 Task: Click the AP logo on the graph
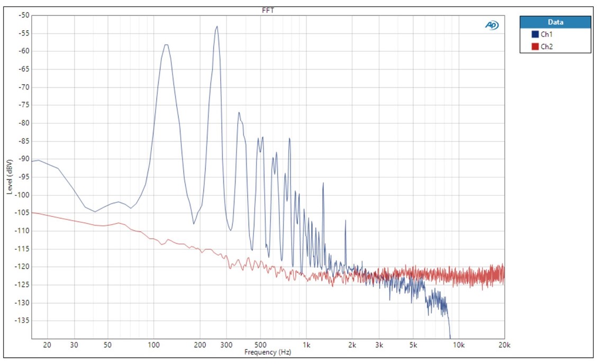[492, 25]
